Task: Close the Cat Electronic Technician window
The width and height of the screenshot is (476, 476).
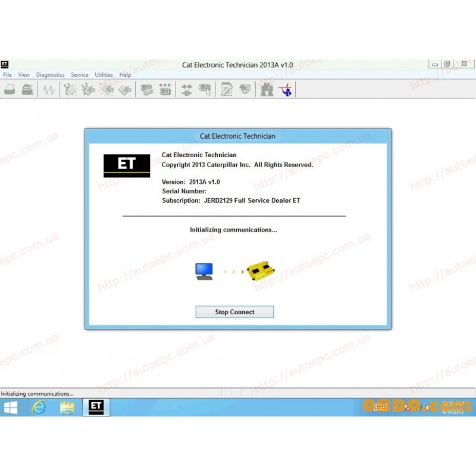Action: [x=464, y=64]
